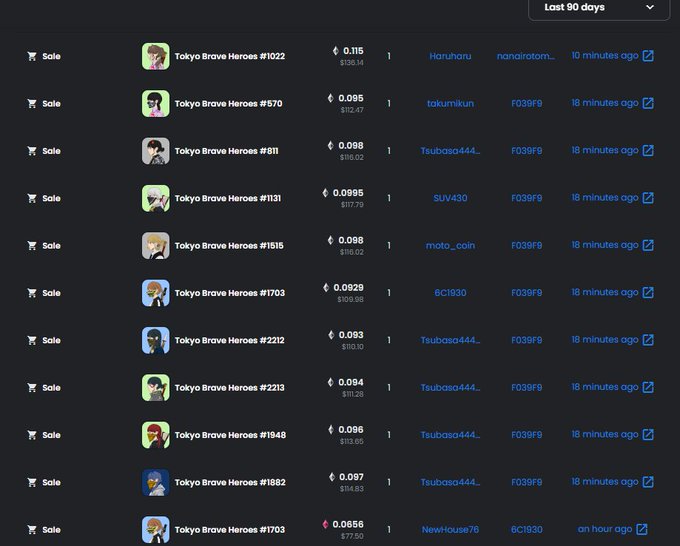Viewport: 680px width, 546px height.
Task: Visit seller SUV430 profile
Action: (x=450, y=198)
